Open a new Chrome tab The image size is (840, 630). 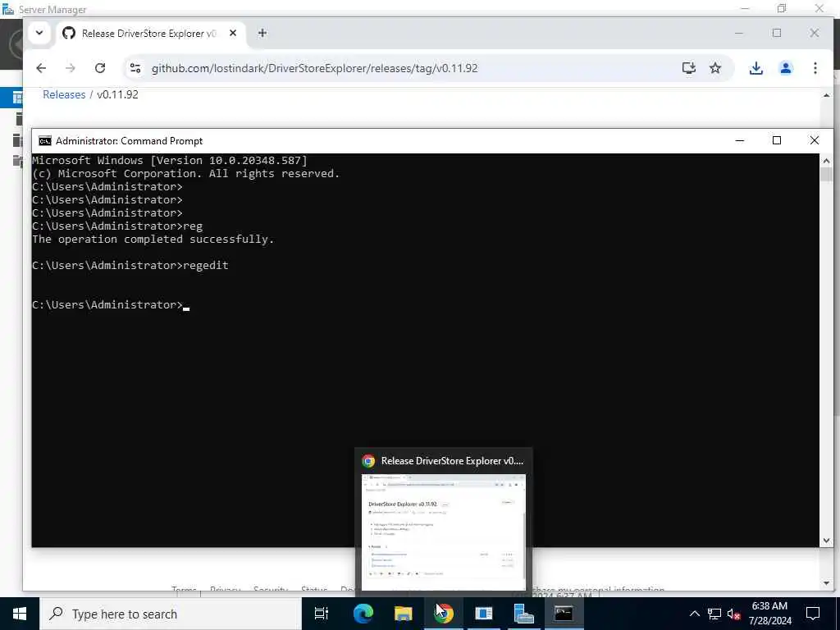[262, 33]
